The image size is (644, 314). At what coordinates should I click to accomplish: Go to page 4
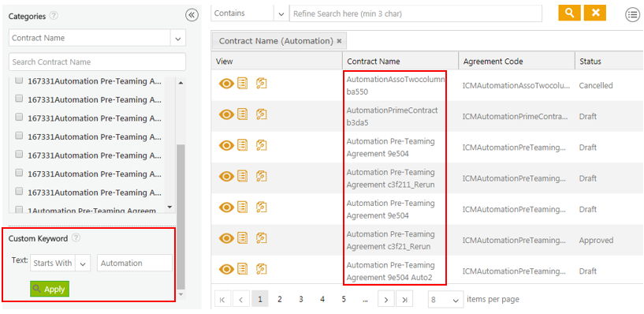coord(322,299)
